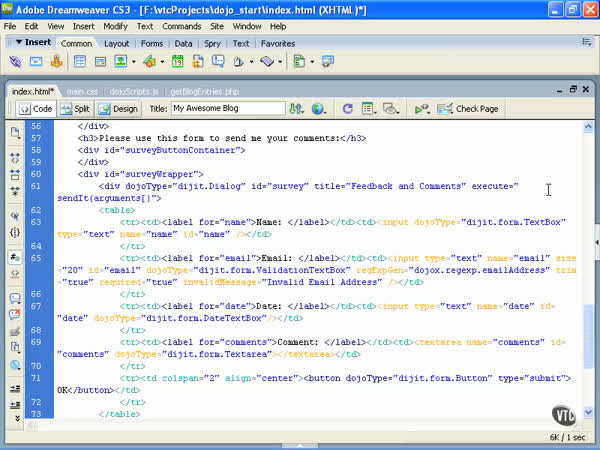Open the Commands menu
The width and height of the screenshot is (600, 450).
(x=182, y=26)
